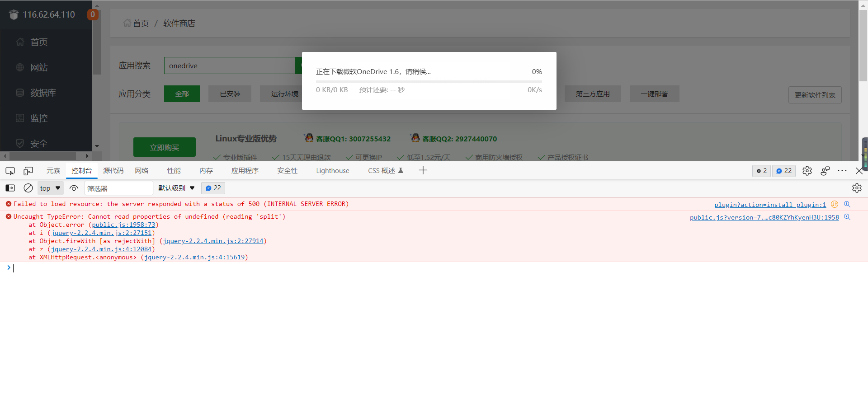The height and width of the screenshot is (403, 868).
Task: Switch to the 控制台 tab
Action: coord(81,170)
